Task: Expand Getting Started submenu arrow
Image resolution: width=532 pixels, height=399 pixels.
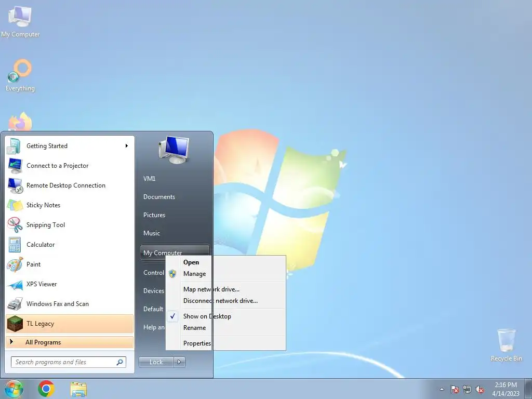Action: click(x=127, y=146)
